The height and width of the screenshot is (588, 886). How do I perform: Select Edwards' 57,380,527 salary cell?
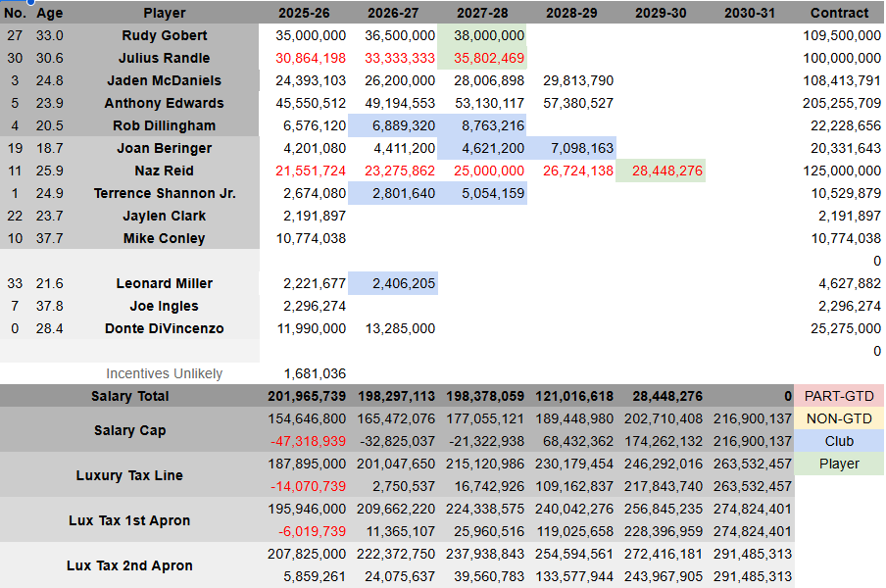[571, 103]
